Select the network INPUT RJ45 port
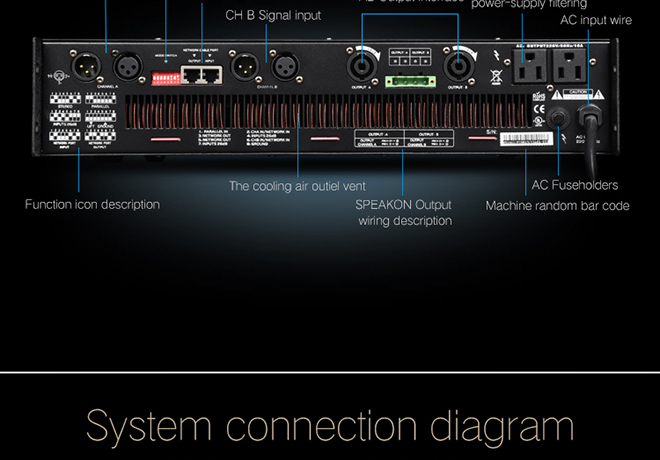This screenshot has height=460, width=660. [x=212, y=75]
